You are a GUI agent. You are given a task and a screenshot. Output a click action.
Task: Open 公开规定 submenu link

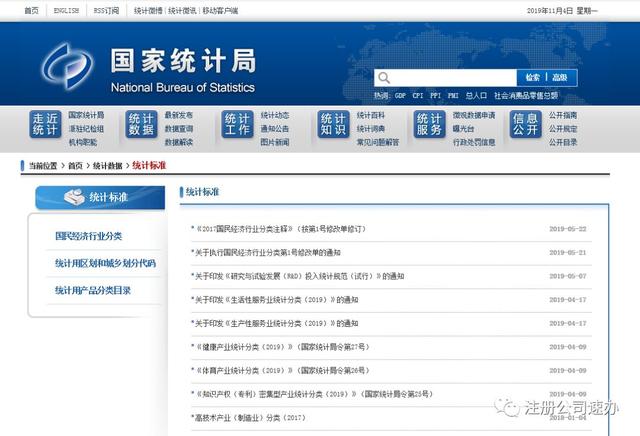(563, 129)
